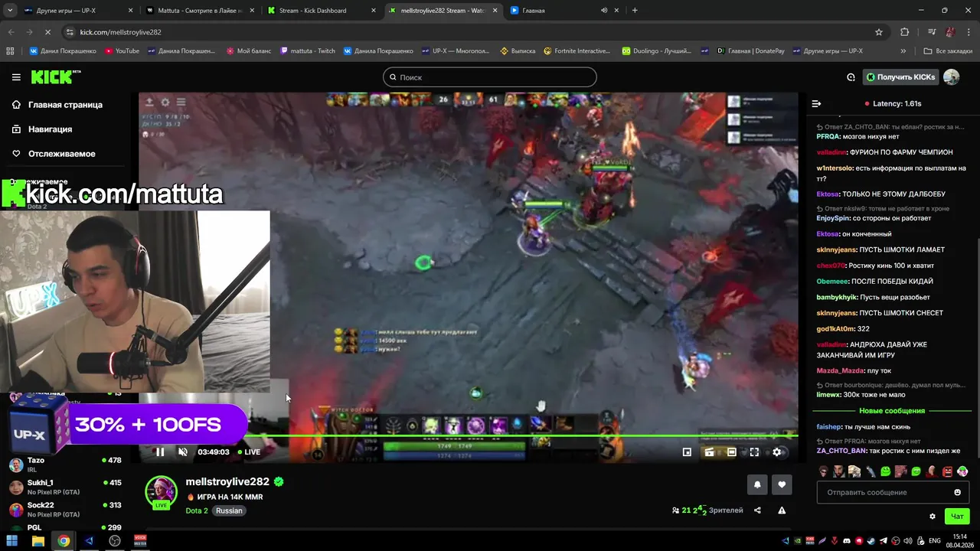The image size is (980, 551).
Task: Click the search field labeled Поиск
Action: coord(489,77)
